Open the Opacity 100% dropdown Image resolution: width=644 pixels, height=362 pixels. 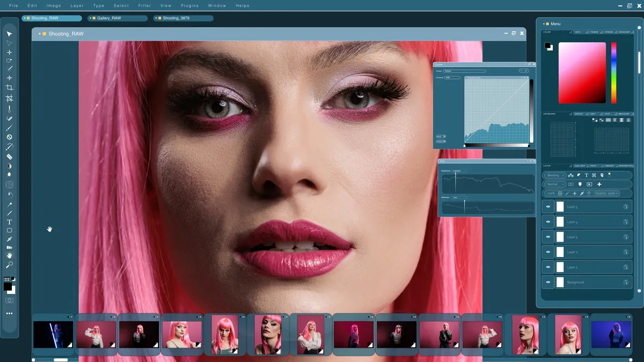tap(606, 194)
